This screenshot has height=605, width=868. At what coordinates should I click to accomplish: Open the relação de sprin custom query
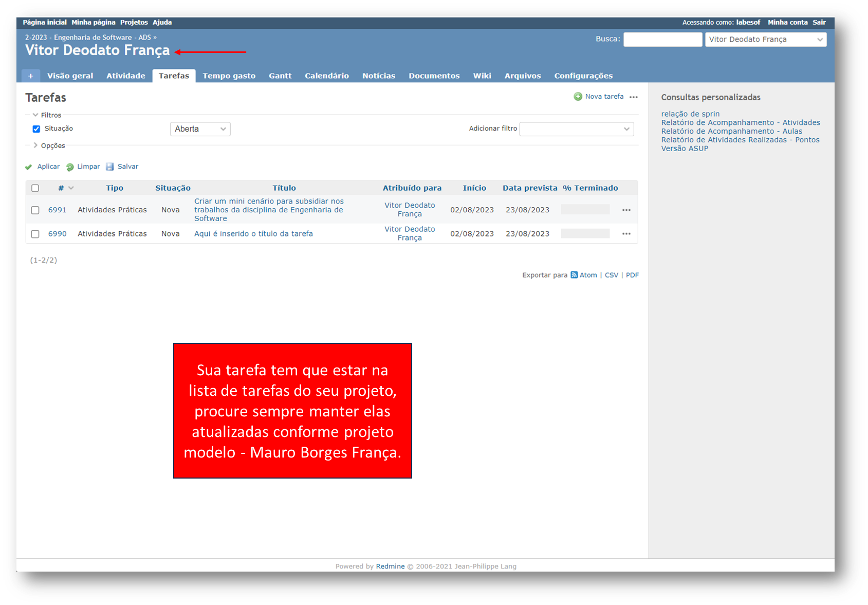point(690,114)
